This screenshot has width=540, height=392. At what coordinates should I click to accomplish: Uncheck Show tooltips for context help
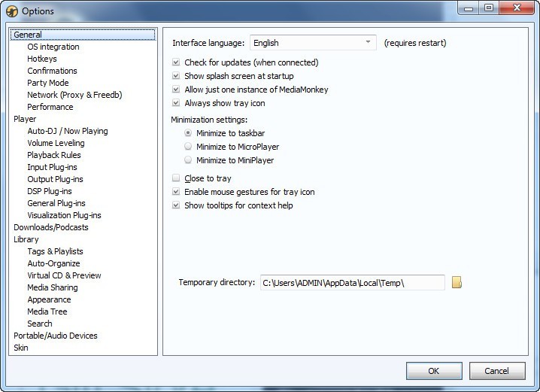click(176, 205)
